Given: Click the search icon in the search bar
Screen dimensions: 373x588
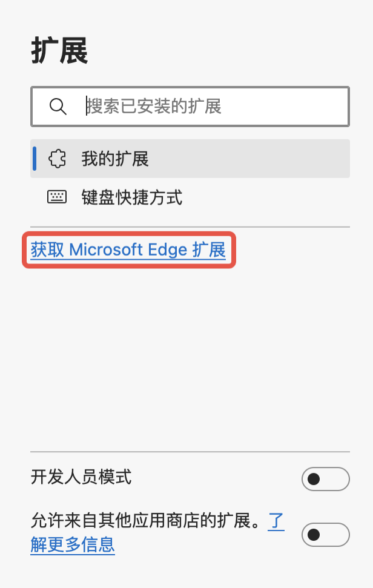Looking at the screenshot, I should (58, 106).
